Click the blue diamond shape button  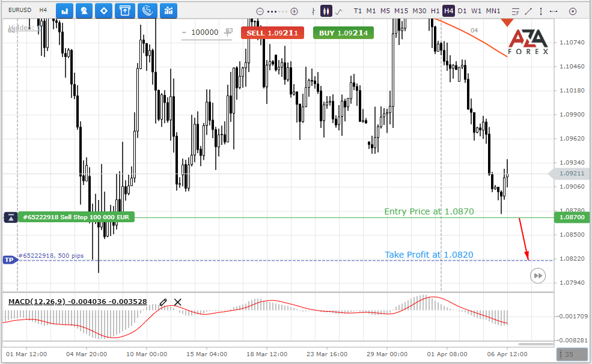[104, 11]
